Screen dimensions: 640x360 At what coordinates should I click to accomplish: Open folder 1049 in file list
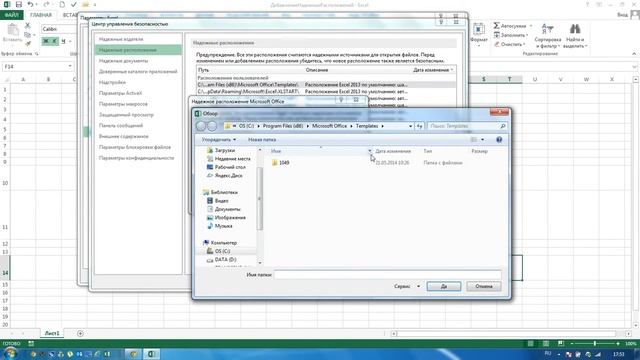tap(280, 162)
